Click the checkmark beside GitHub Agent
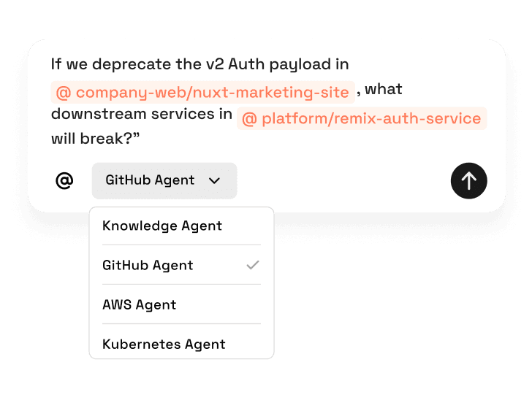The width and height of the screenshot is (532, 400). pyautogui.click(x=253, y=265)
